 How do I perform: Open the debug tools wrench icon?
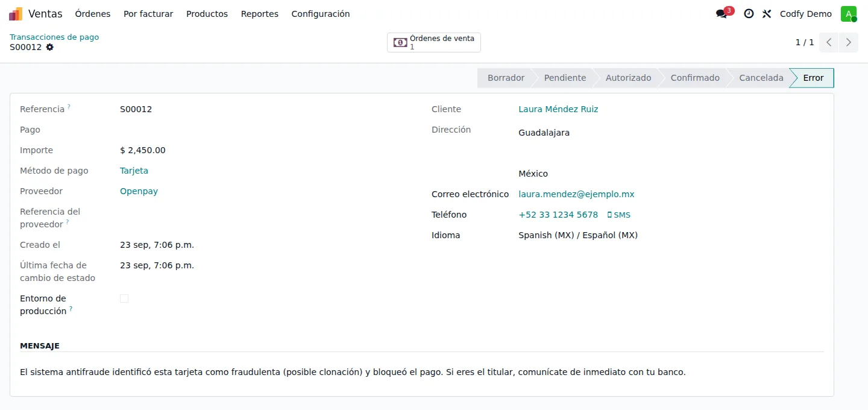click(767, 14)
